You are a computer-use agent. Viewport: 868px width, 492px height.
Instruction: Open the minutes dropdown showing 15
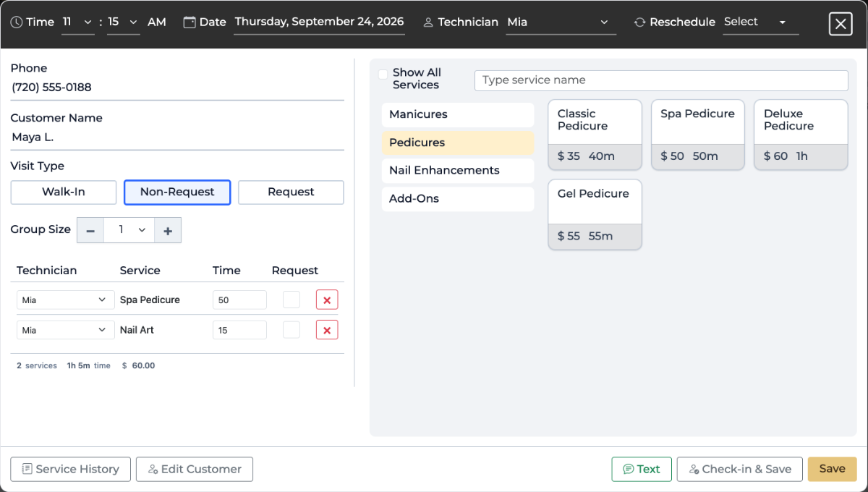tap(124, 22)
